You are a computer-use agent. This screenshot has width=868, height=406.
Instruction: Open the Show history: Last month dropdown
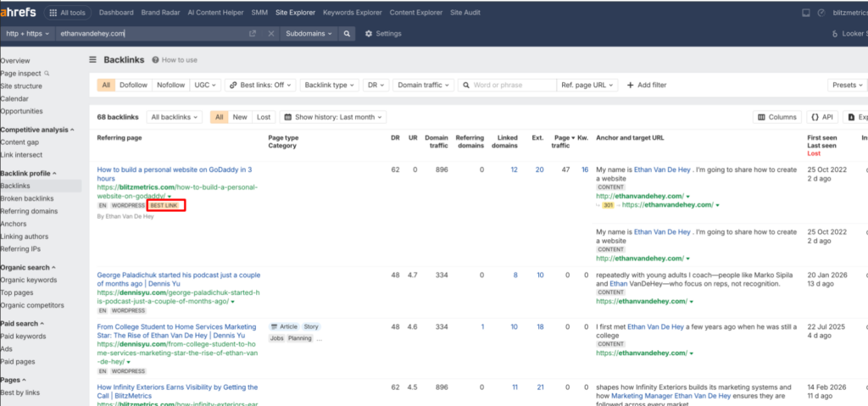coord(333,117)
